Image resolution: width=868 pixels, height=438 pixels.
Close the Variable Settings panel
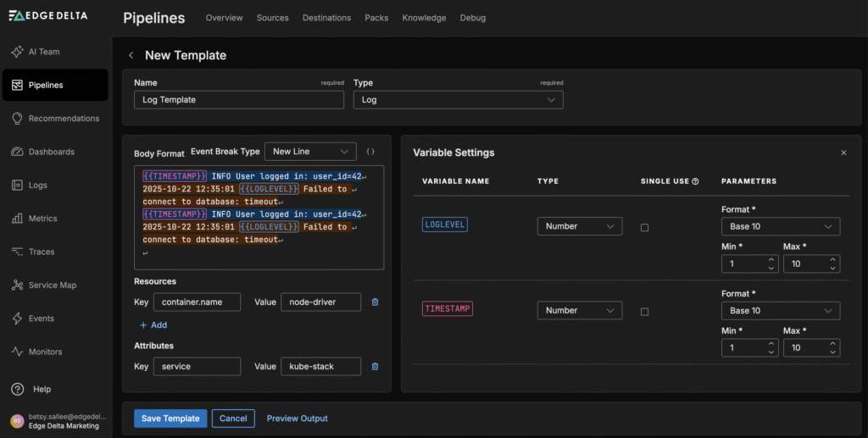pyautogui.click(x=843, y=152)
